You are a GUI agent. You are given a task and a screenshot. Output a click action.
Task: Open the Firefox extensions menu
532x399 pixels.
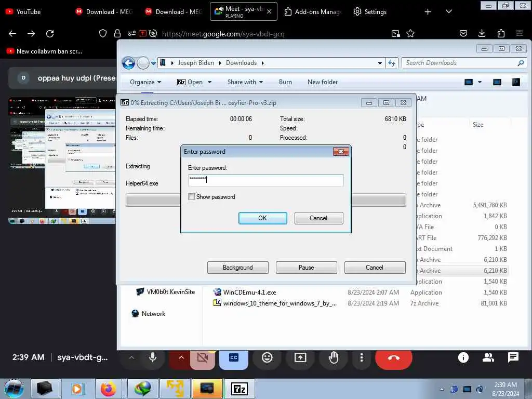click(x=501, y=33)
